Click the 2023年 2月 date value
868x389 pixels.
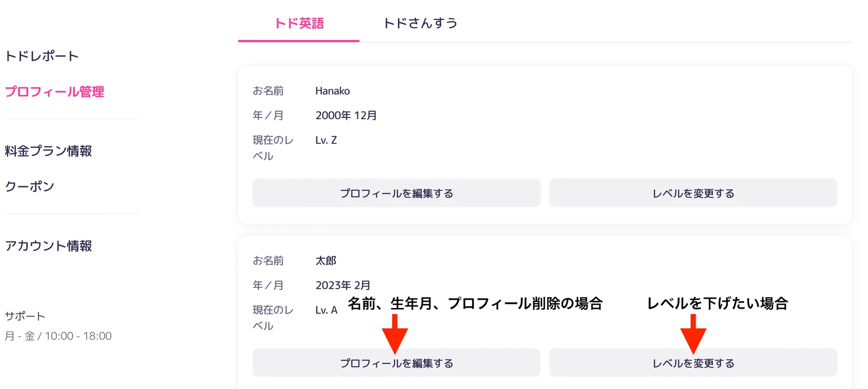[343, 285]
